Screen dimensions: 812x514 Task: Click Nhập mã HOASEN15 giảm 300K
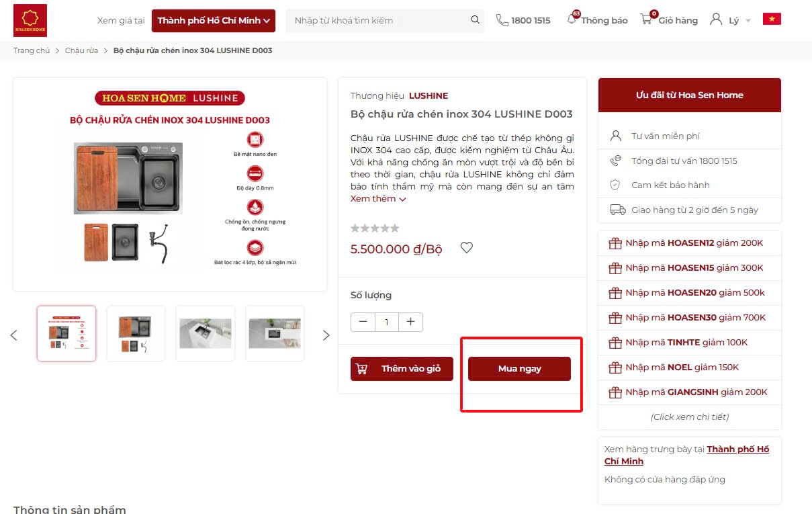[x=694, y=268]
